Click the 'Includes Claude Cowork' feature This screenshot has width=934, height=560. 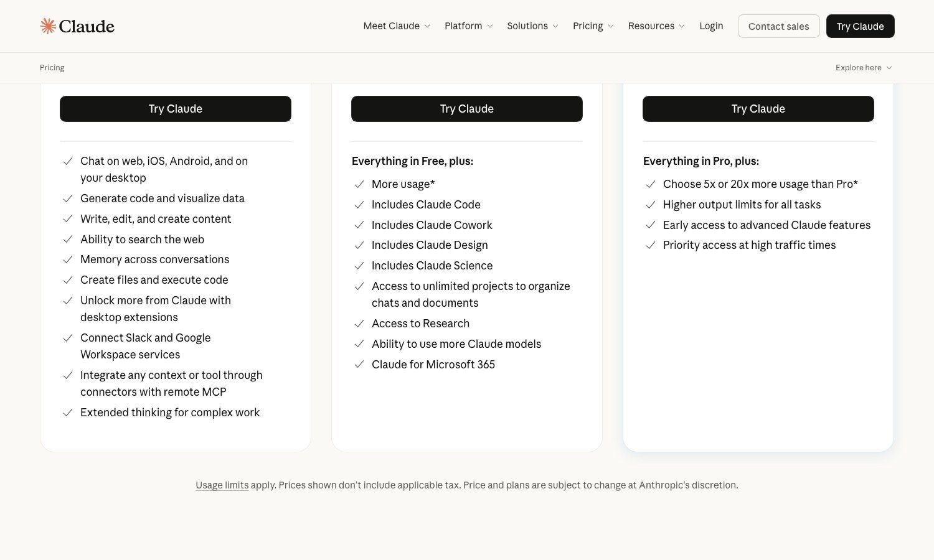click(x=432, y=225)
